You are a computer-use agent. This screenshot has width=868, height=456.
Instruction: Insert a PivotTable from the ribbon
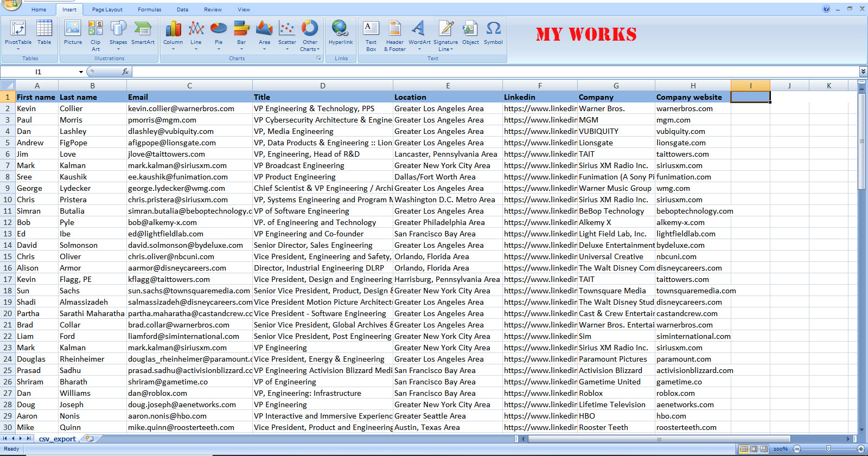click(18, 34)
